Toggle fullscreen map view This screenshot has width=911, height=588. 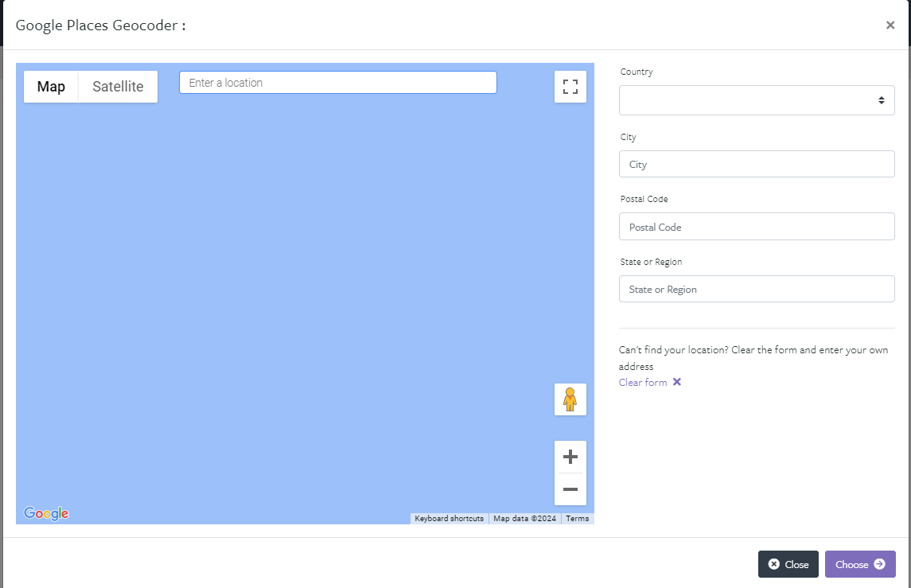point(570,87)
